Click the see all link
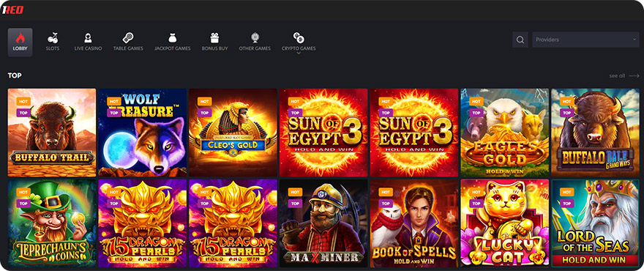 click(x=617, y=75)
